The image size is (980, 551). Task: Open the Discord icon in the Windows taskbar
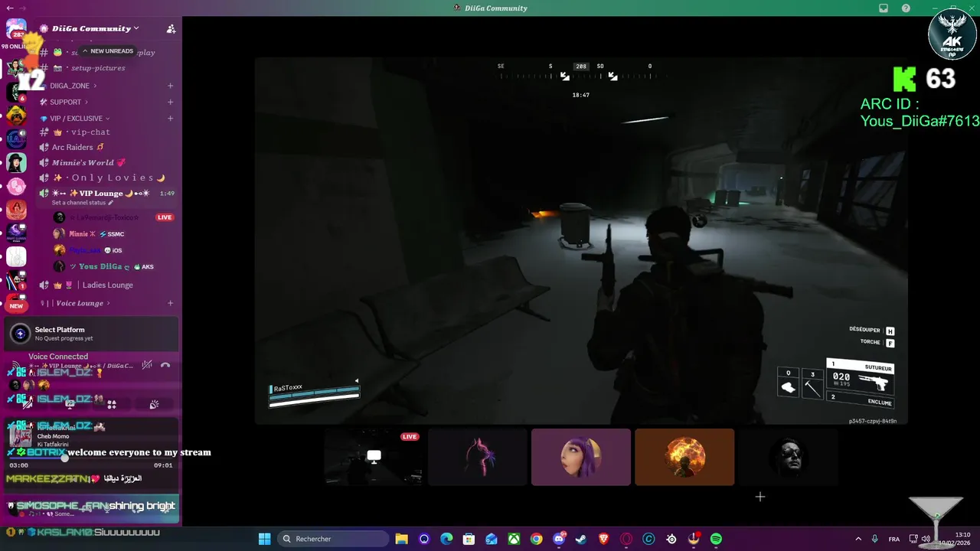(x=559, y=539)
